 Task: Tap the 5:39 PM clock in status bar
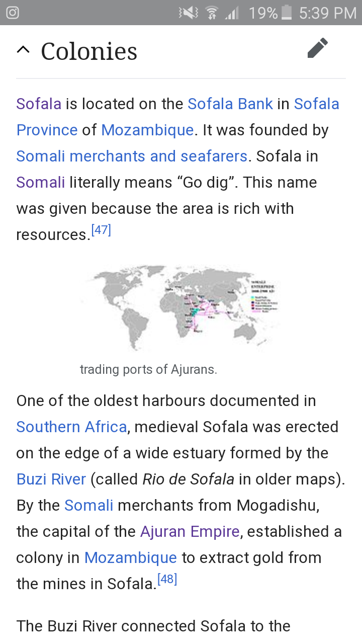pyautogui.click(x=328, y=13)
